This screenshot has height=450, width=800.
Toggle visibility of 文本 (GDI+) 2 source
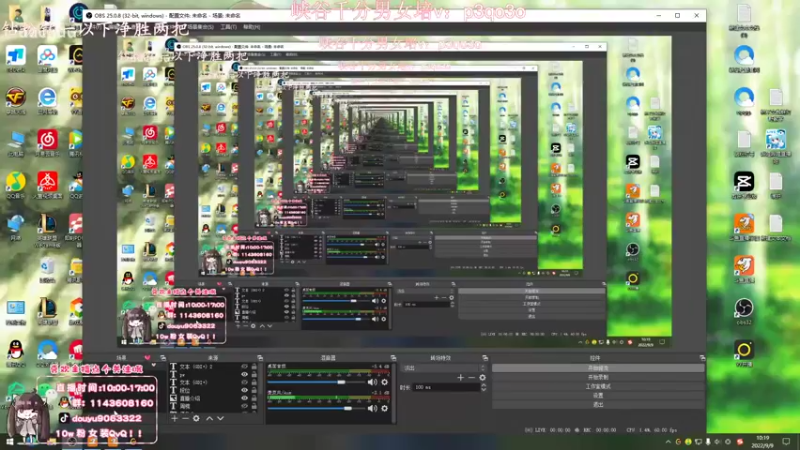coord(244,367)
